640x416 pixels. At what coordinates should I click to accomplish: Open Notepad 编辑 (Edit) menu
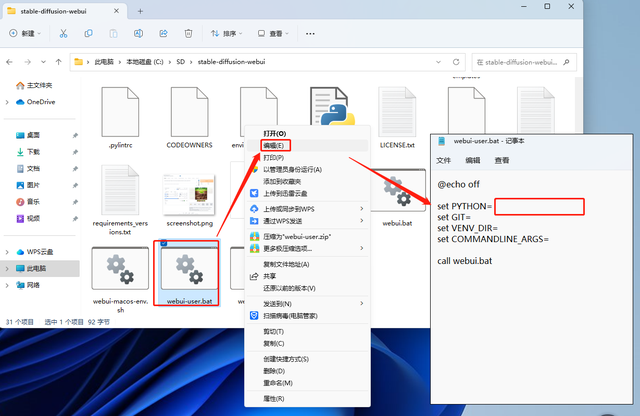tap(473, 160)
